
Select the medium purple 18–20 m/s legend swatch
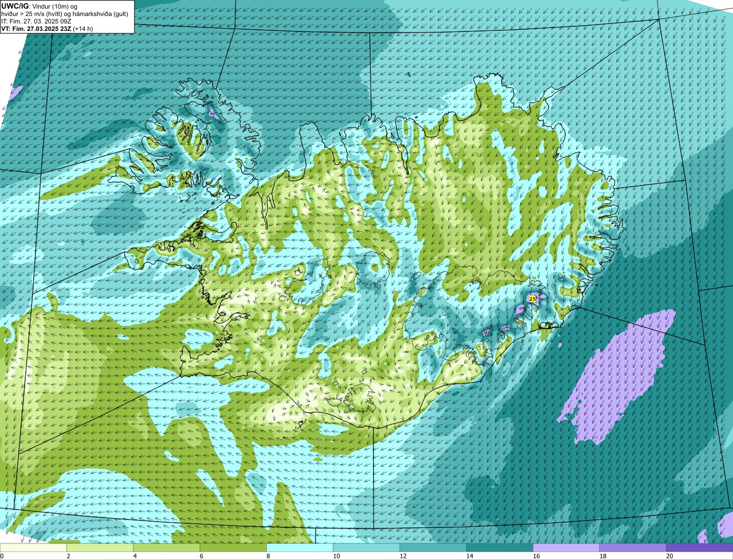[x=633, y=548]
